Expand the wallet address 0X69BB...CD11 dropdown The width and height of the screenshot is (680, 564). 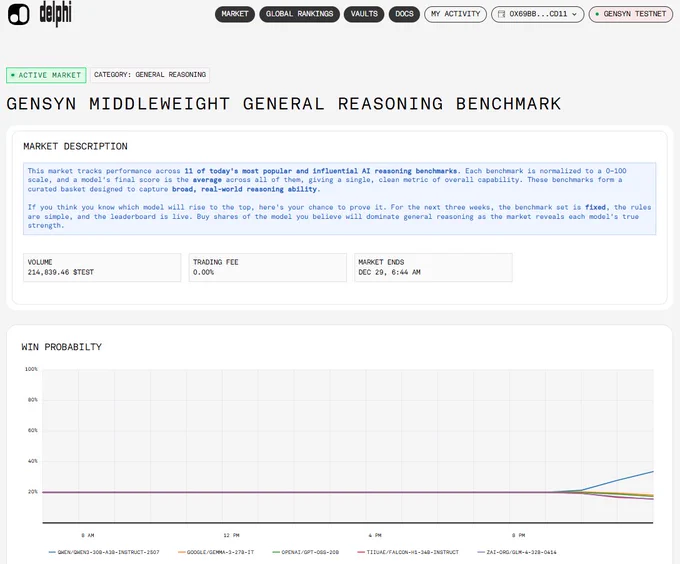(538, 14)
